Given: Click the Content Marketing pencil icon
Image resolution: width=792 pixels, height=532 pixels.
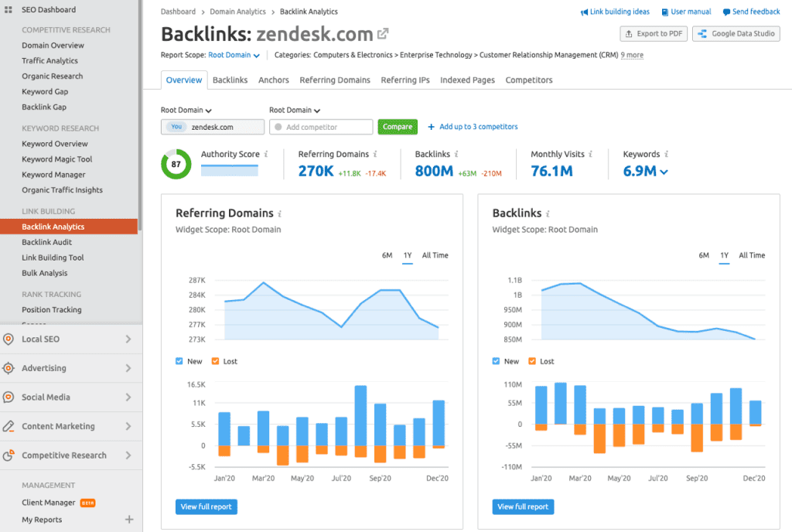Looking at the screenshot, I should coord(9,426).
